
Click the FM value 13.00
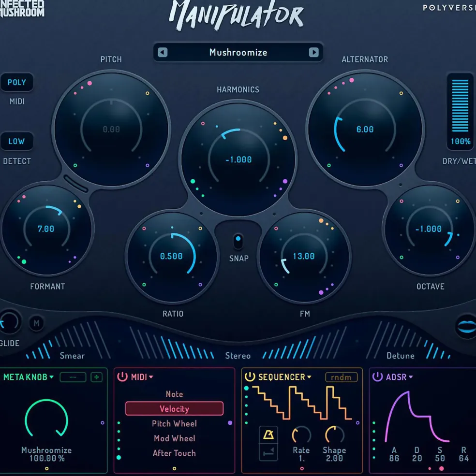click(x=304, y=256)
